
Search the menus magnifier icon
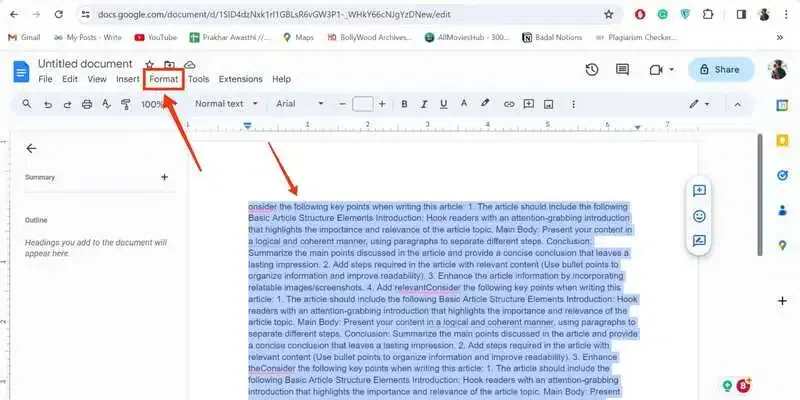click(x=27, y=104)
